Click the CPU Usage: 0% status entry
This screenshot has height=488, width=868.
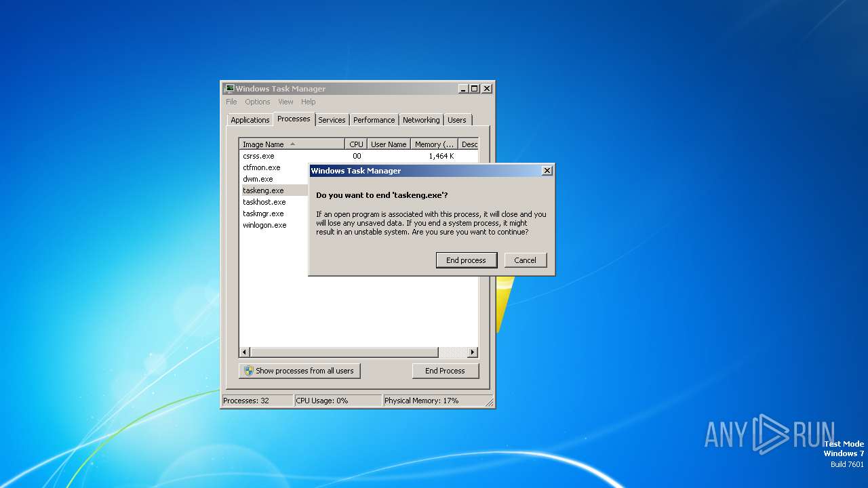[x=338, y=401]
